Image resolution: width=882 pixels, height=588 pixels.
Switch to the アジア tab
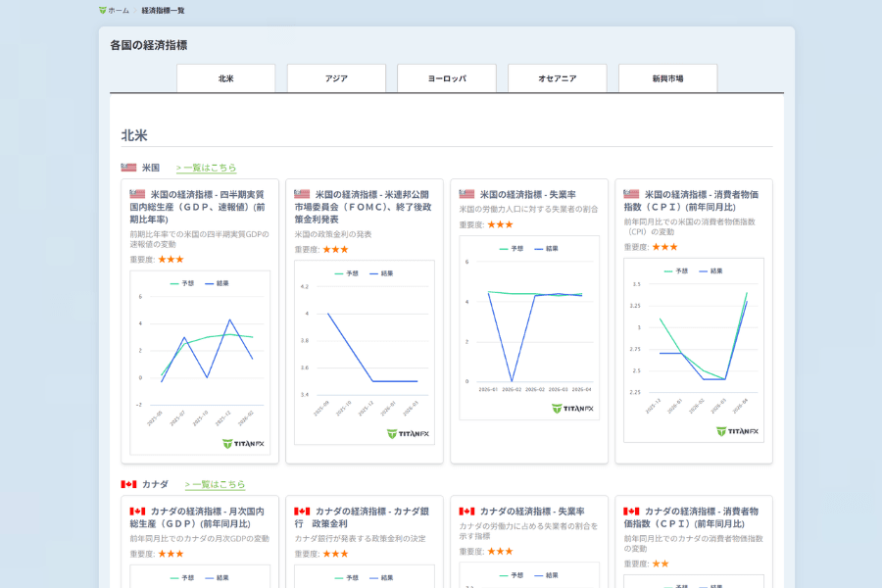coord(336,78)
